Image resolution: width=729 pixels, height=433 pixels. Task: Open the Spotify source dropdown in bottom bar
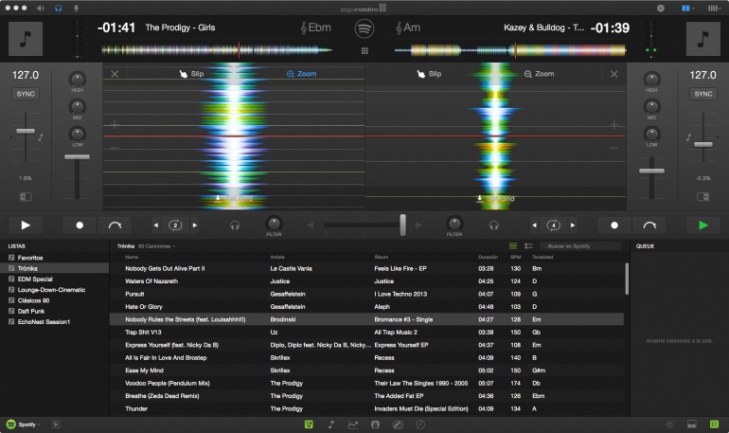tap(23, 424)
